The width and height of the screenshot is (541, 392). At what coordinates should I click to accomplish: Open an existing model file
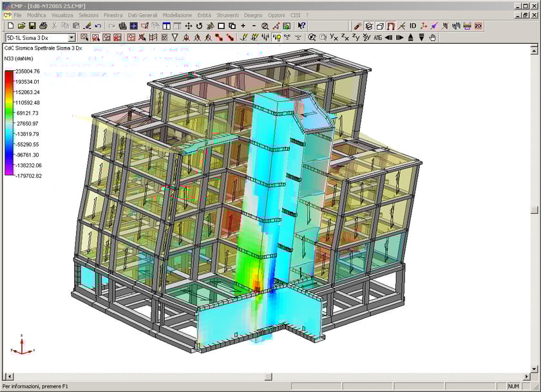tap(21, 26)
